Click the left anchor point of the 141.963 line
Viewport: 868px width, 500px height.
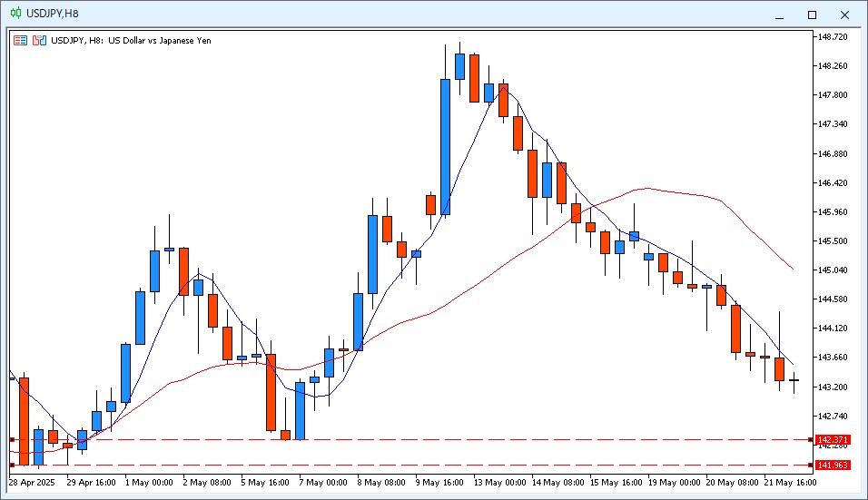[12, 466]
